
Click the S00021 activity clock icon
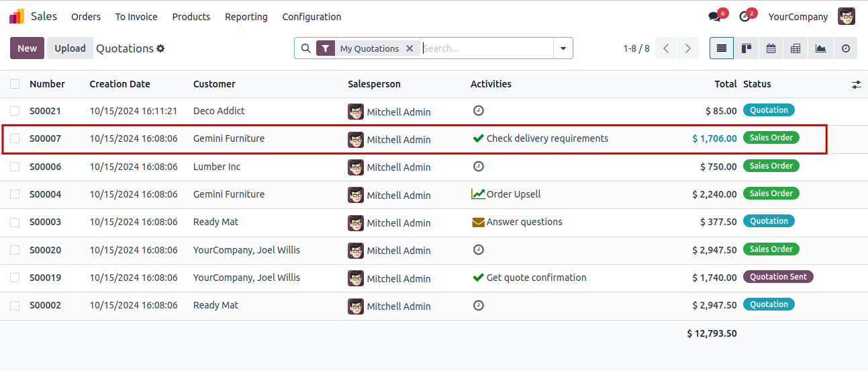[x=478, y=111]
